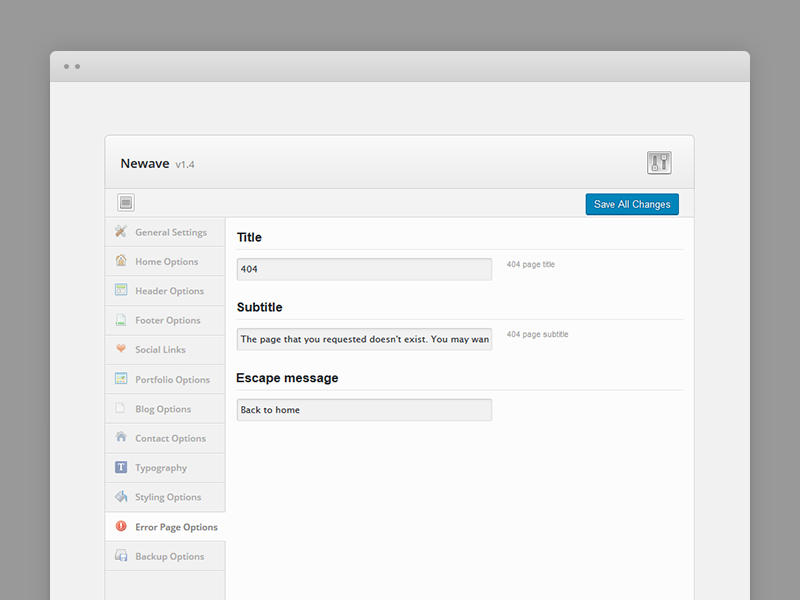Click the Typography T icon
800x600 pixels.
[121, 467]
